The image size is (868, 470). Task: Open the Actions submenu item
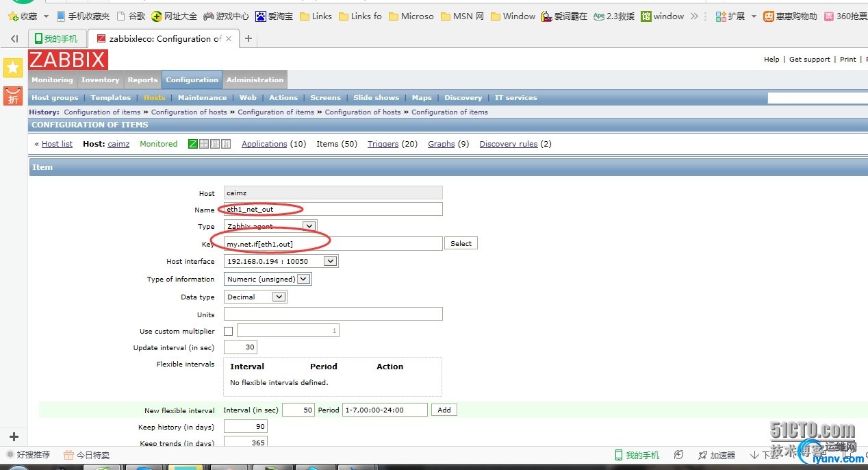click(x=283, y=98)
